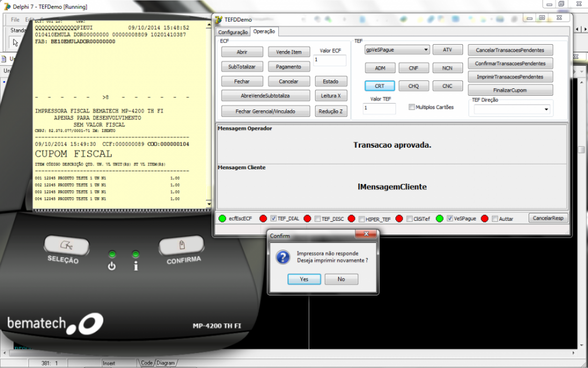Expand the TEF Direção combo box
The height and width of the screenshot is (368, 588).
pyautogui.click(x=547, y=109)
